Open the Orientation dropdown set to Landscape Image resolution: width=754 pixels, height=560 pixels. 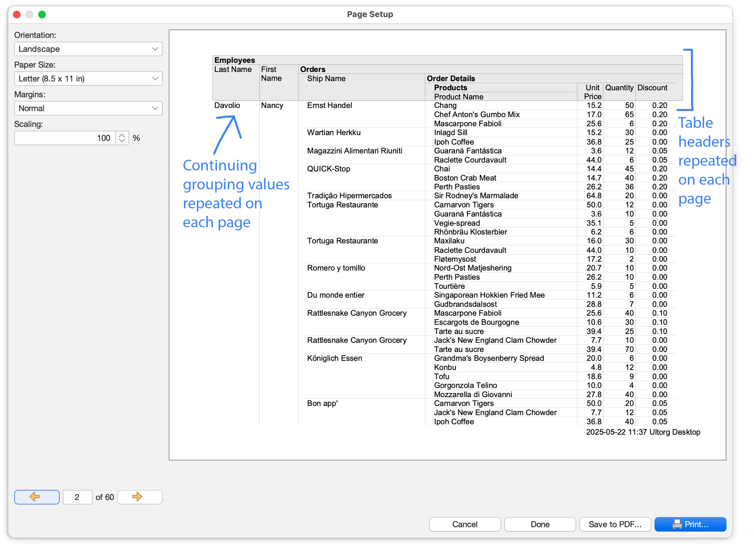88,49
